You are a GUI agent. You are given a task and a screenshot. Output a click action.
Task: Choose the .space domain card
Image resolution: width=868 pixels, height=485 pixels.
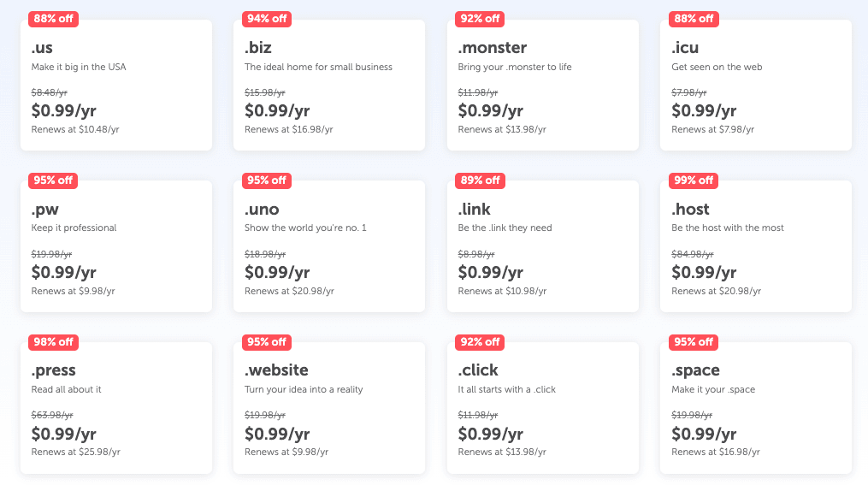coord(756,408)
